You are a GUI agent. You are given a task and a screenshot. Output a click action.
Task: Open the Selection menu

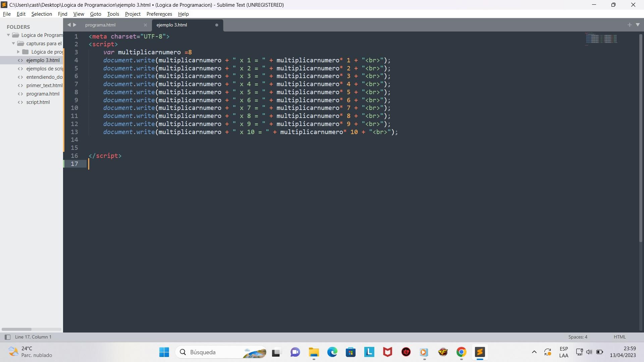pyautogui.click(x=42, y=14)
